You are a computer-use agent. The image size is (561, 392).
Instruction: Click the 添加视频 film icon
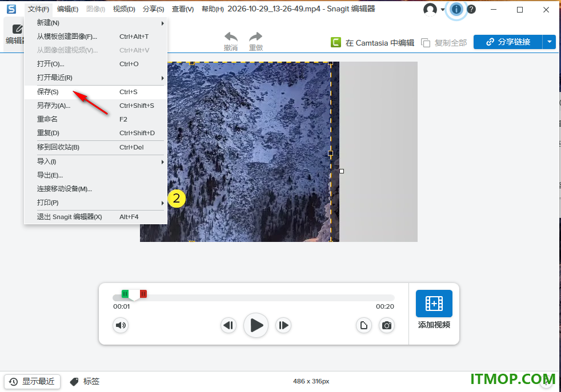pos(434,304)
